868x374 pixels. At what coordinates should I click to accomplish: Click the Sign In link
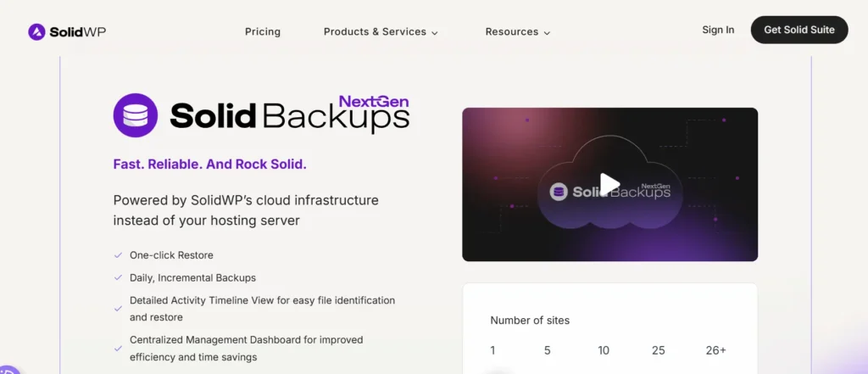[x=718, y=30]
